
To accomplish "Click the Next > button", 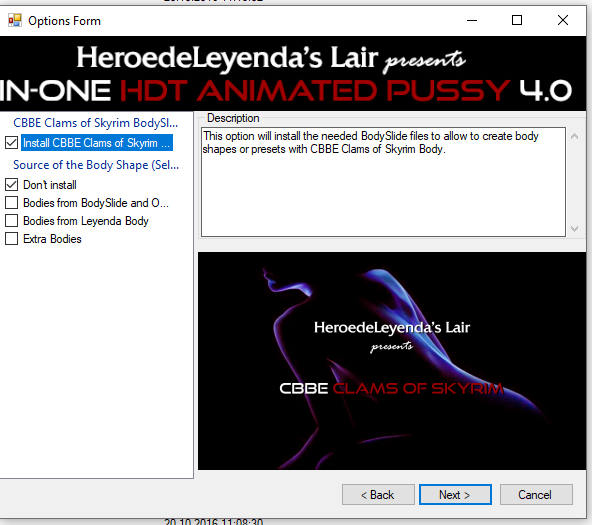I will [455, 494].
